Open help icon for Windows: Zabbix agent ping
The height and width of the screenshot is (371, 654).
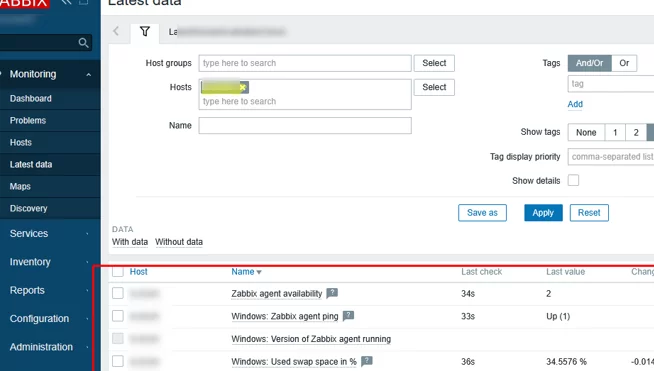coord(348,316)
